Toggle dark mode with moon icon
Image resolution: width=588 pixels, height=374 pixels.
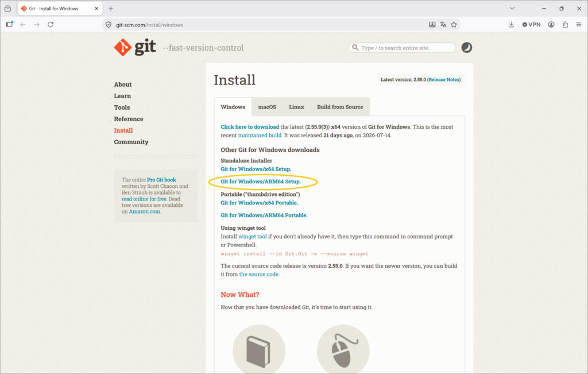pos(466,48)
